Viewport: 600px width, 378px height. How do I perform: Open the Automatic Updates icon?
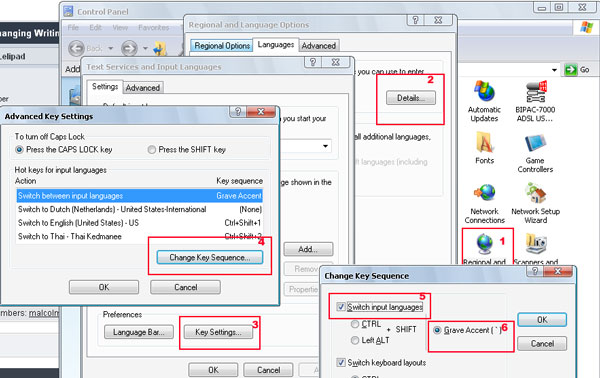pos(484,91)
